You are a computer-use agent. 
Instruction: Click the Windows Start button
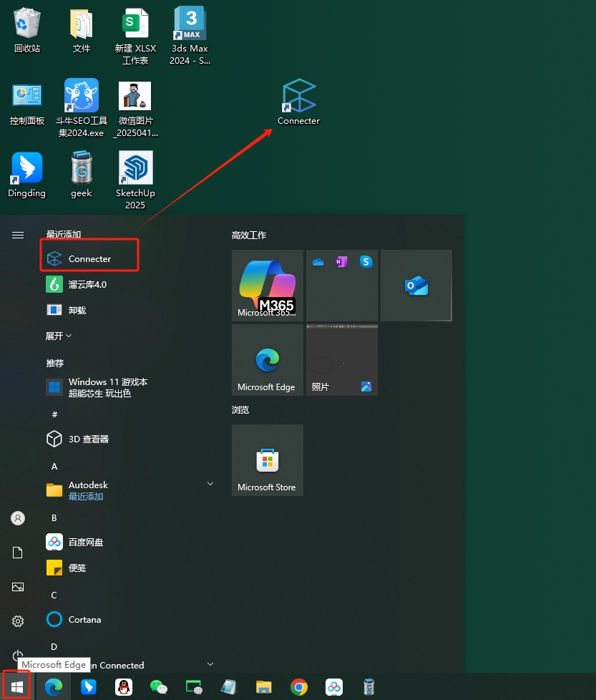16,687
